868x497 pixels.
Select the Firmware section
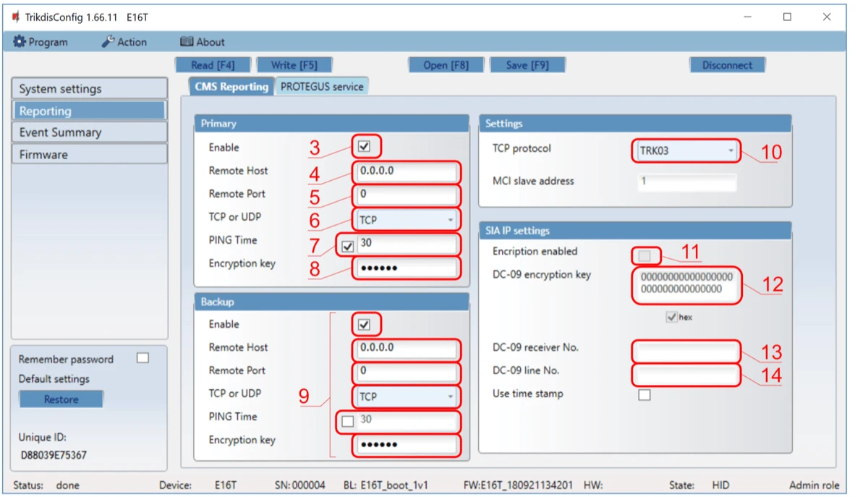point(89,153)
